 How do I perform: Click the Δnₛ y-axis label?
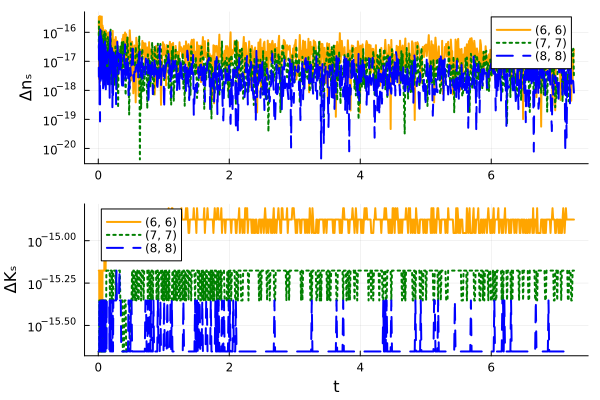click(27, 88)
